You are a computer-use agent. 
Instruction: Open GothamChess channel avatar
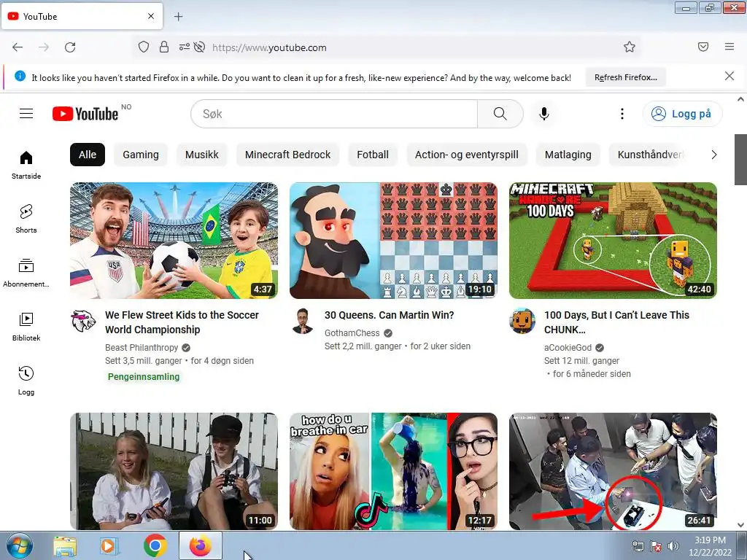click(x=303, y=321)
